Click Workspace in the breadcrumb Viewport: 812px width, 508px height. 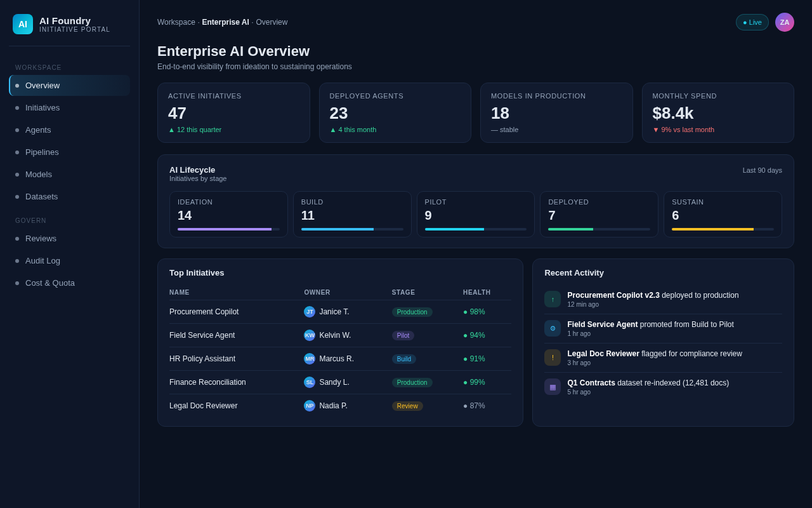point(176,22)
